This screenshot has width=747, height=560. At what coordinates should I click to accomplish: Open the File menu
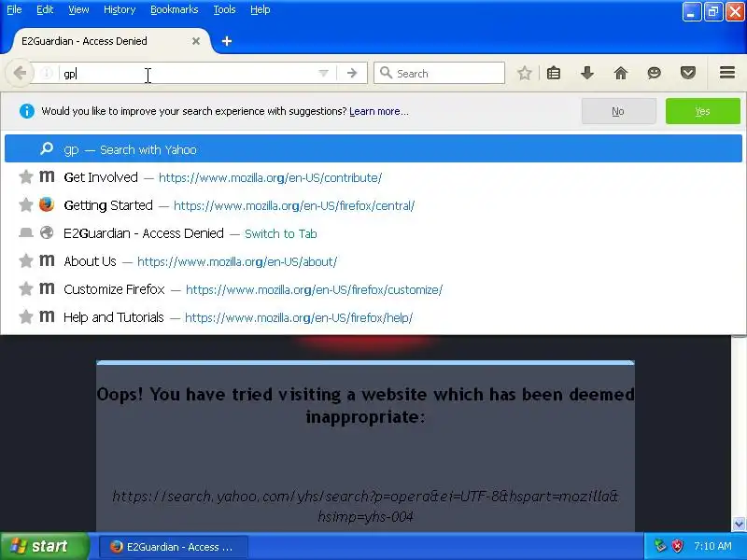14,9
